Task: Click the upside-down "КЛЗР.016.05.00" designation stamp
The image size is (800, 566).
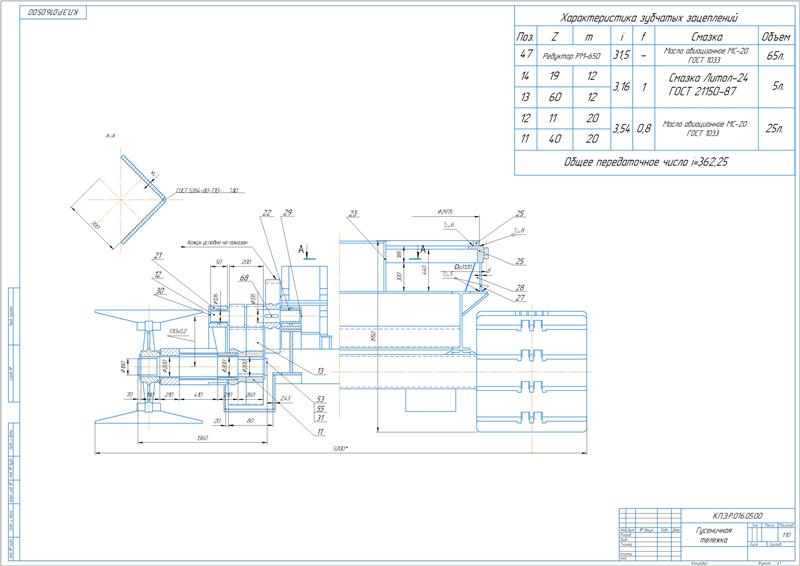Action: pos(54,12)
